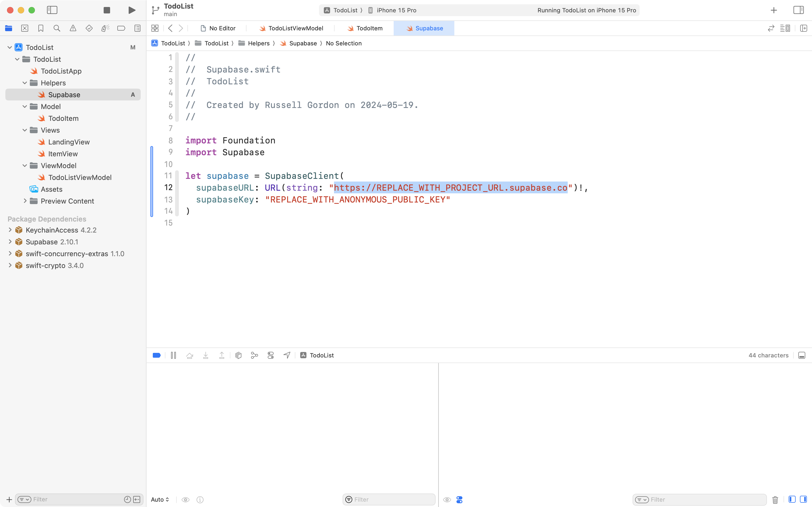Screen dimensions: 812x507
Task: Show the Issue navigator
Action: [73, 28]
